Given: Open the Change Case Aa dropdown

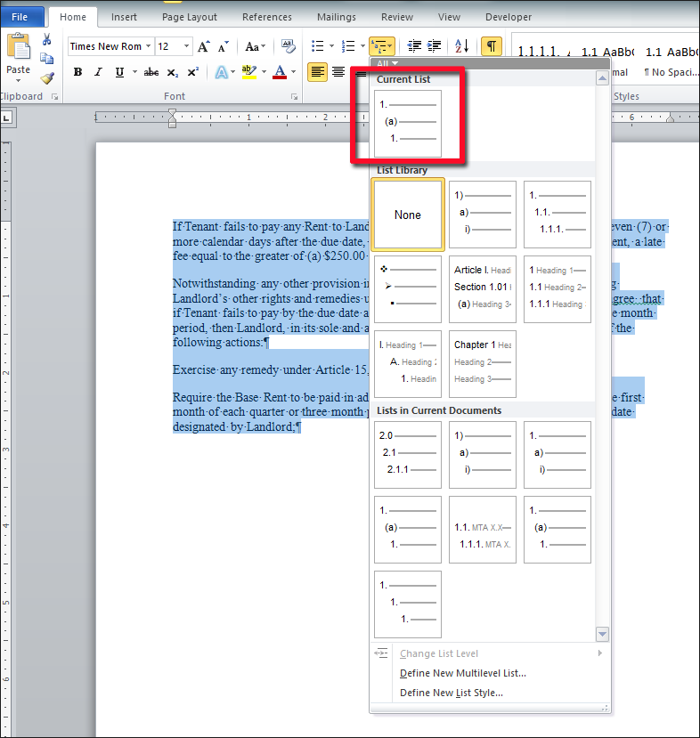Looking at the screenshot, I should pyautogui.click(x=255, y=46).
